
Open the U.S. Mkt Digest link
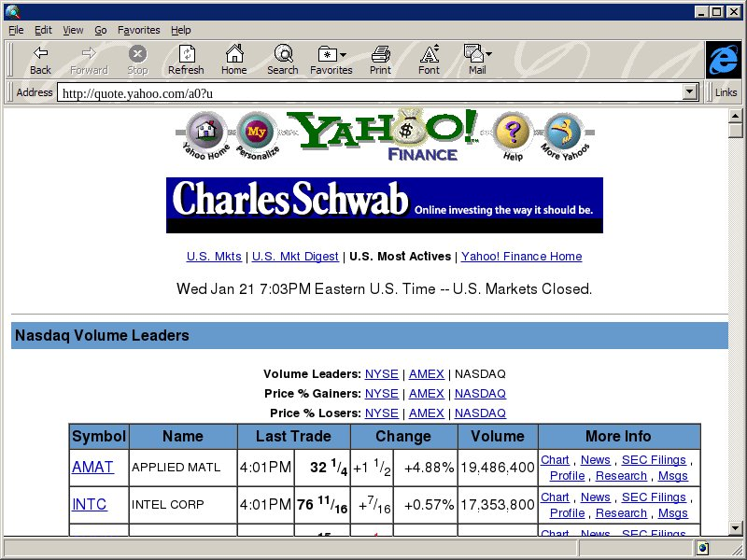point(295,257)
